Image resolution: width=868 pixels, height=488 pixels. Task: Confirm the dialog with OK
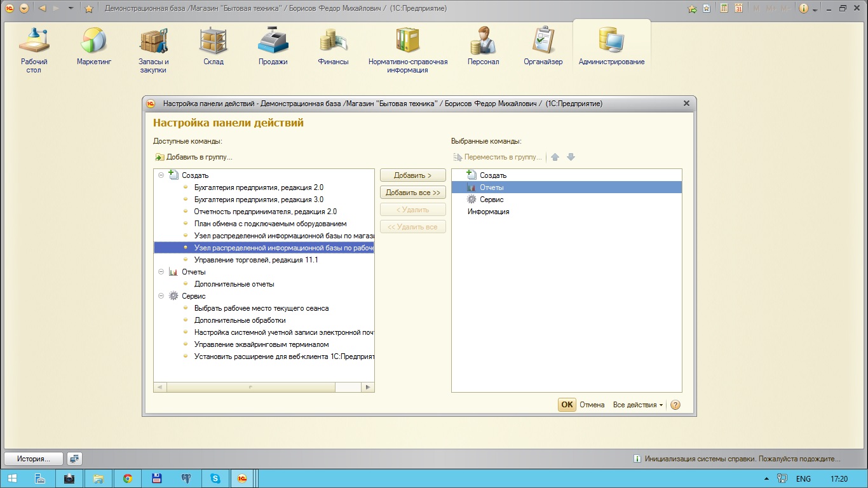pos(567,405)
